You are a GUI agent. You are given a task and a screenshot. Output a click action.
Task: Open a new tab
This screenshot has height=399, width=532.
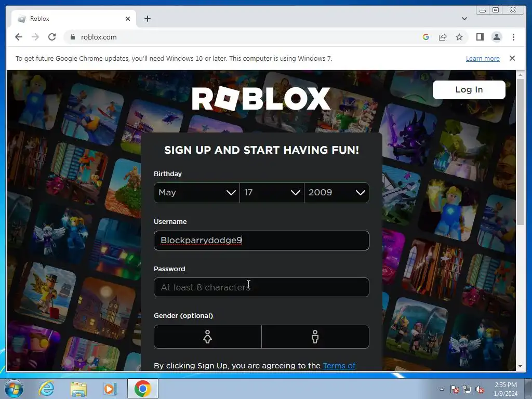(147, 19)
